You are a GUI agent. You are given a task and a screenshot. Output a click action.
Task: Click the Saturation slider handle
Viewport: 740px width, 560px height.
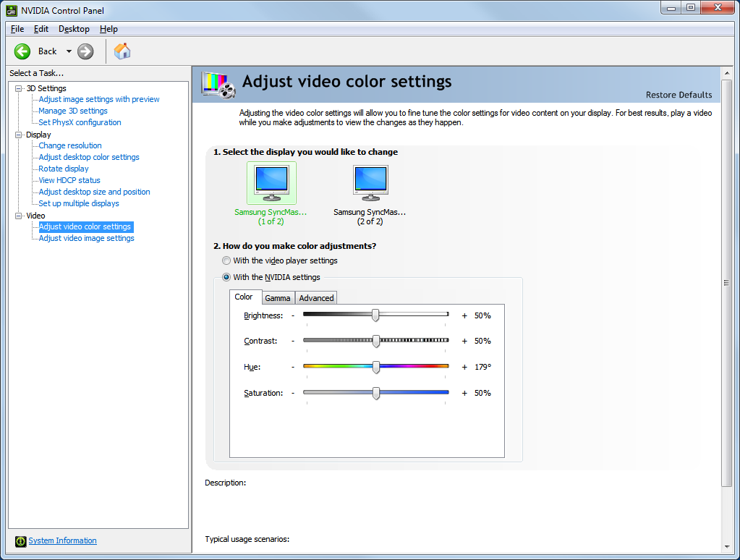376,393
